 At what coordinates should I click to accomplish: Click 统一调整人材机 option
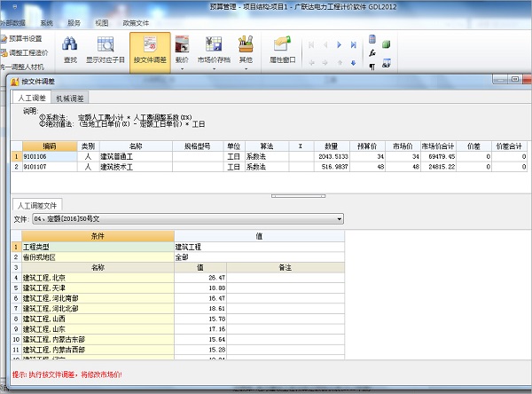point(22,67)
